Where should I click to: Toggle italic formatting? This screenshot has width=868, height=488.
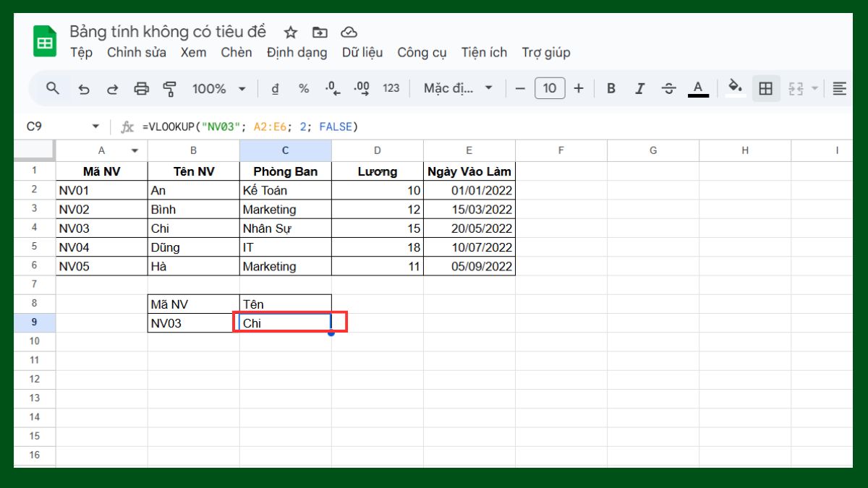click(x=639, y=88)
